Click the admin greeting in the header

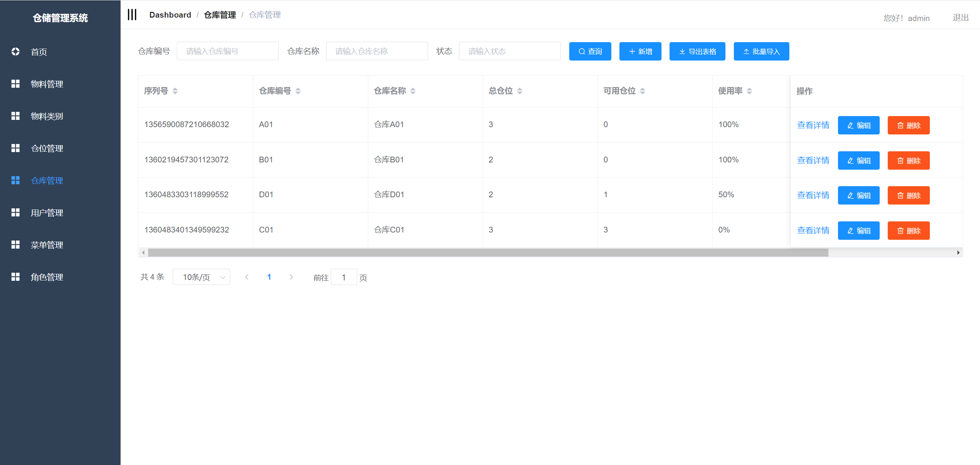(906, 18)
